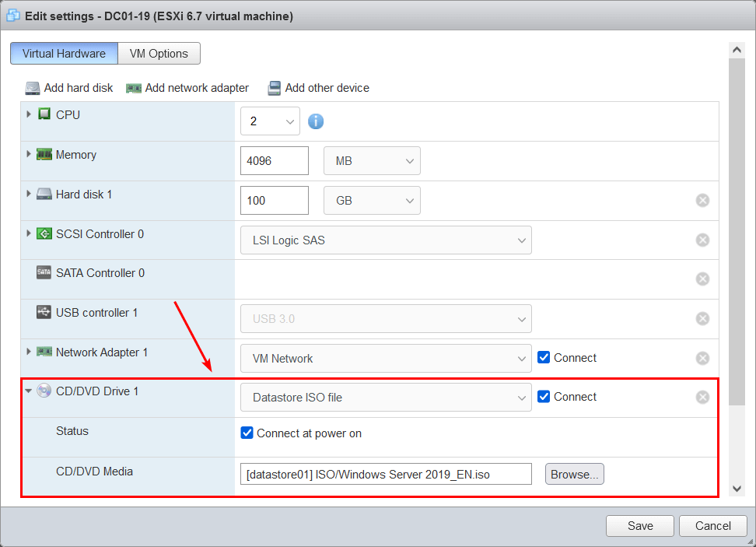Open the LSI Logic SAS dropdown
The height and width of the screenshot is (547, 756).
tap(386, 240)
